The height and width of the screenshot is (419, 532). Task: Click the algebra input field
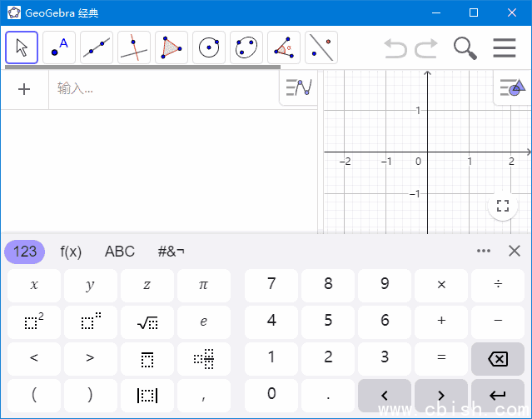[x=162, y=89]
